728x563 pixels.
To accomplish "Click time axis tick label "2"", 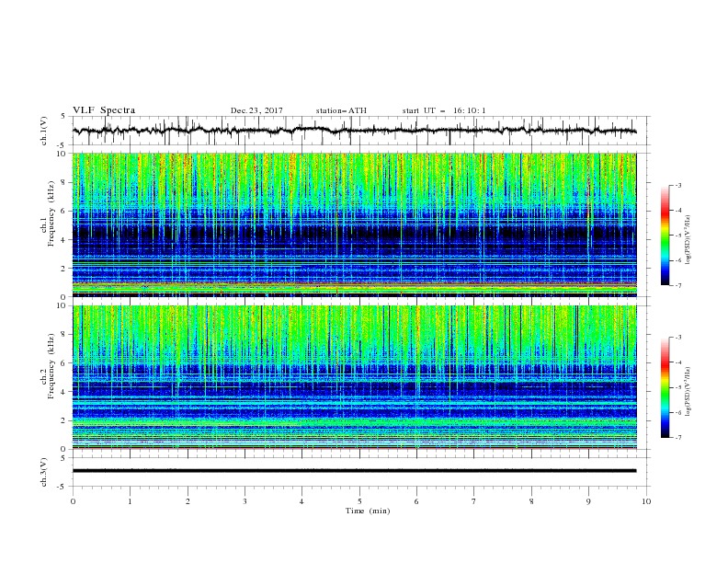I will click(x=188, y=501).
